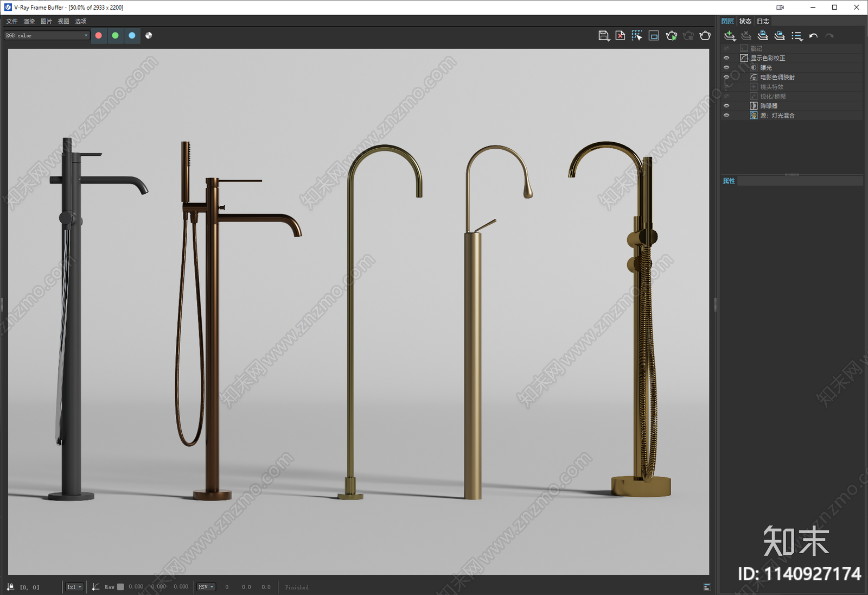Switch to the 状态 tab
The height and width of the screenshot is (595, 868).
[x=745, y=21]
